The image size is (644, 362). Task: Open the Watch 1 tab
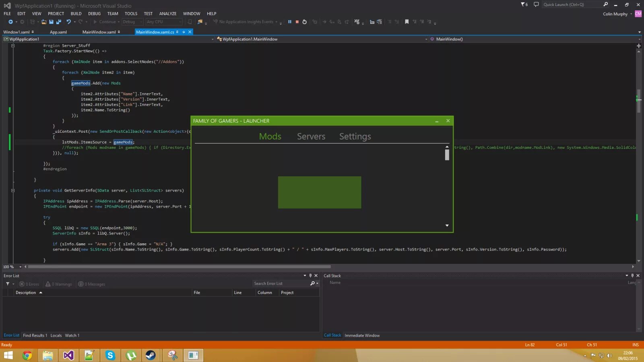(x=72, y=335)
